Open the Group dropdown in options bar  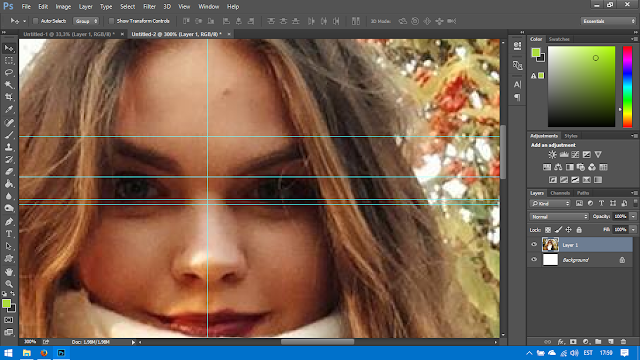pyautogui.click(x=86, y=21)
